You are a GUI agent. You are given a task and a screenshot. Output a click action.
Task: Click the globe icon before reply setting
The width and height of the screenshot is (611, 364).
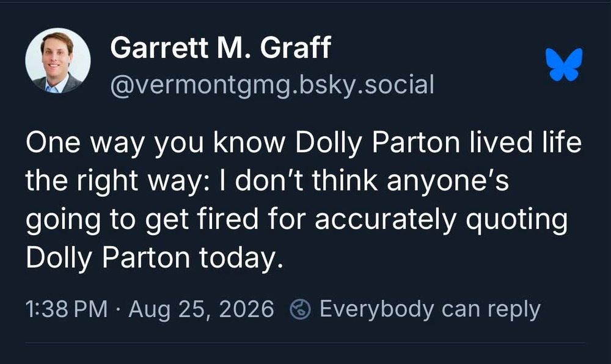[x=301, y=310]
